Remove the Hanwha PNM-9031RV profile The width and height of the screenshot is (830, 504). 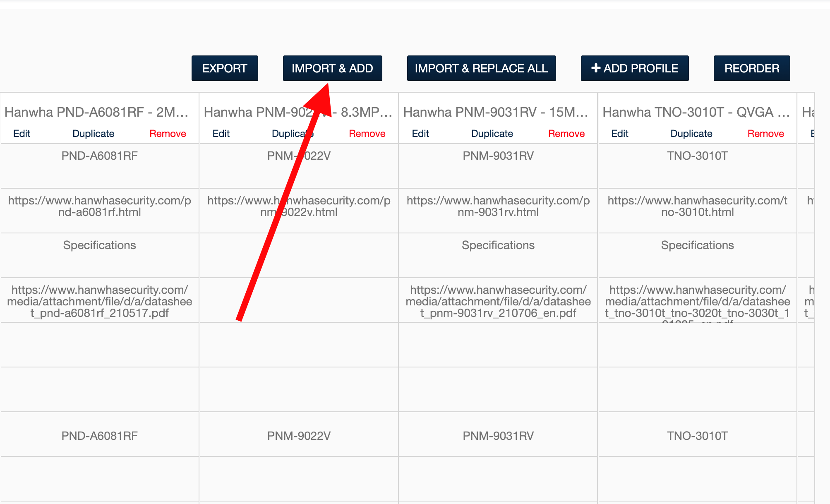coord(566,134)
